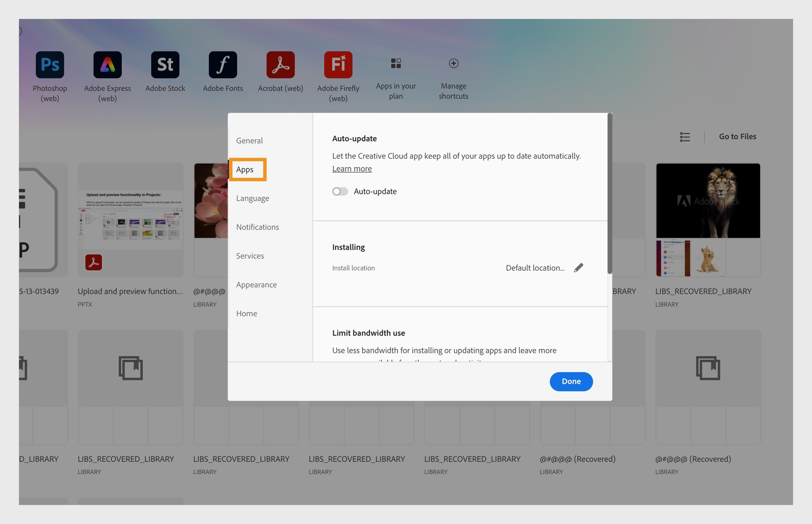
Task: Click the Done button
Action: click(571, 381)
